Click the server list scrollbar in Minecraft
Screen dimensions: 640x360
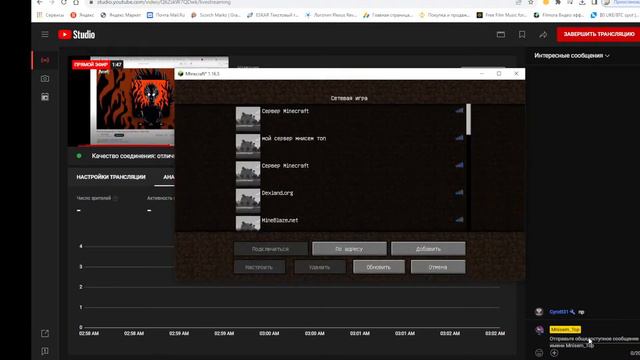469,119
